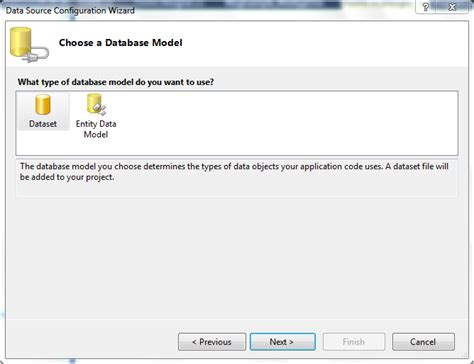The image size is (474, 364).
Task: Click the grayed-out Finish button
Action: pos(354,342)
